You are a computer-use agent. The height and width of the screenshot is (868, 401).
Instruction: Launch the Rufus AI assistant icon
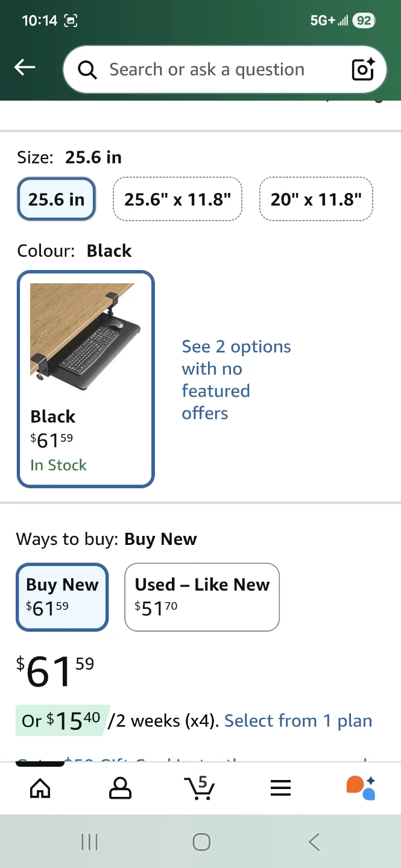pos(361,788)
